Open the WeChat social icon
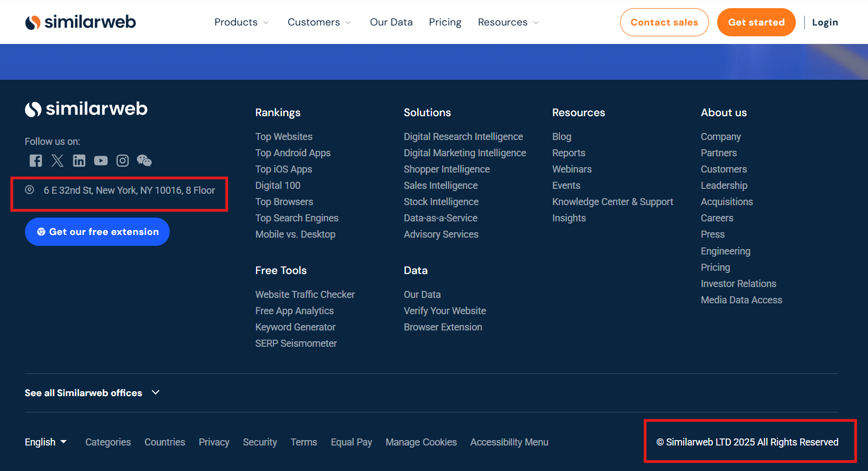This screenshot has height=471, width=868. click(144, 161)
